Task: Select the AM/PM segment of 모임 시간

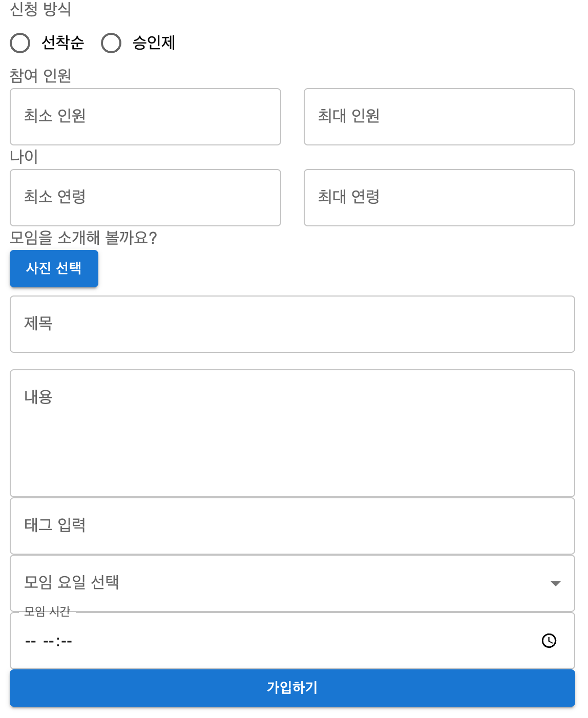Action: pos(30,641)
